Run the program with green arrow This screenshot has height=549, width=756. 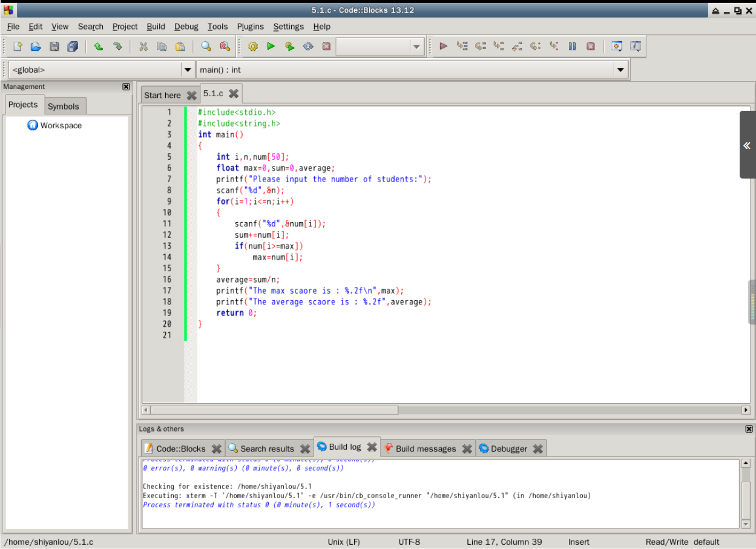[x=271, y=46]
